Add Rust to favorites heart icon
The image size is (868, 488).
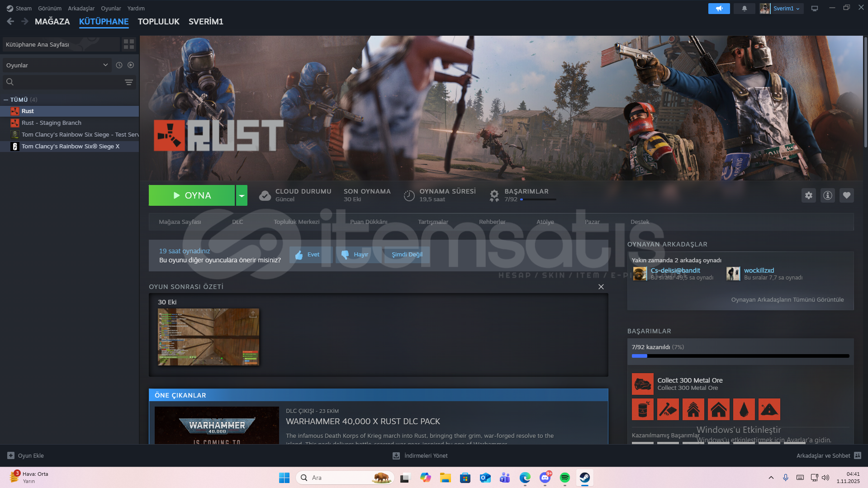(x=847, y=195)
